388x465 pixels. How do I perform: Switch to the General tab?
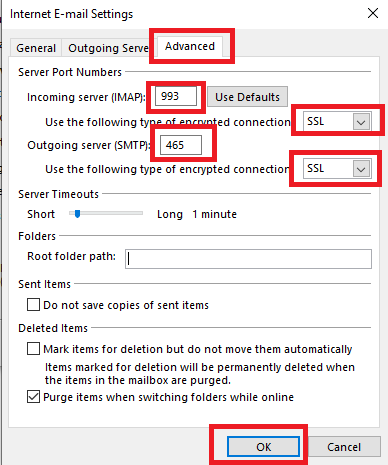36,48
